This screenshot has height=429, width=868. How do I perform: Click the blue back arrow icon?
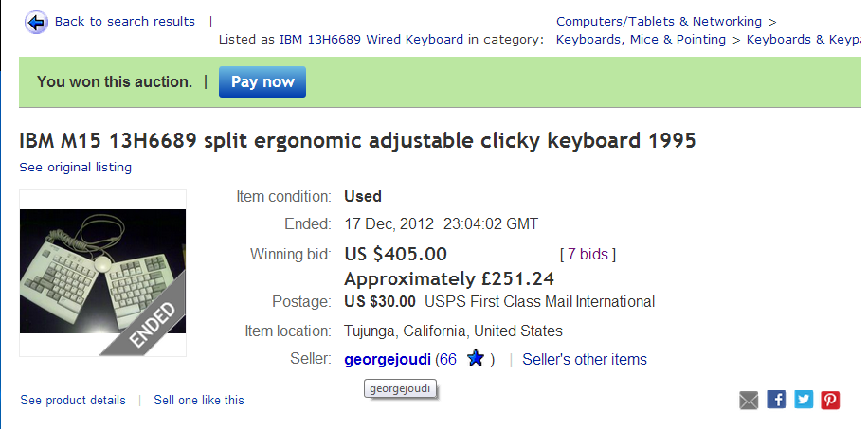pyautogui.click(x=36, y=22)
